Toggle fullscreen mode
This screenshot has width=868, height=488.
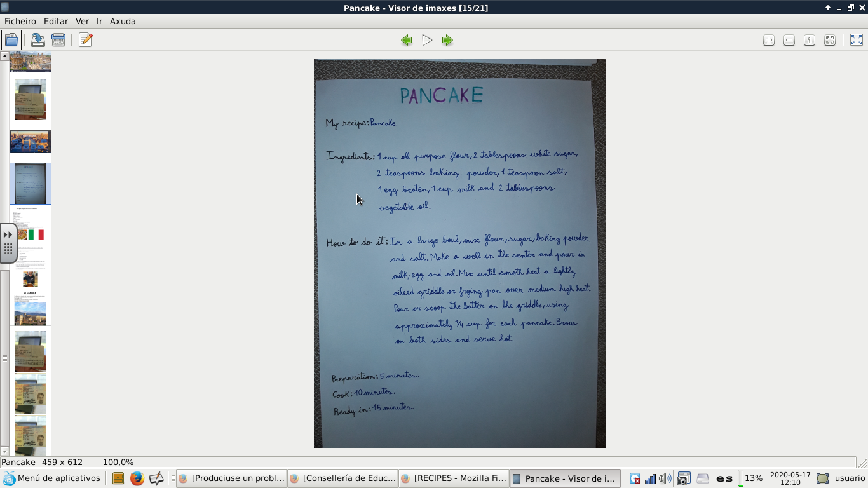[857, 40]
